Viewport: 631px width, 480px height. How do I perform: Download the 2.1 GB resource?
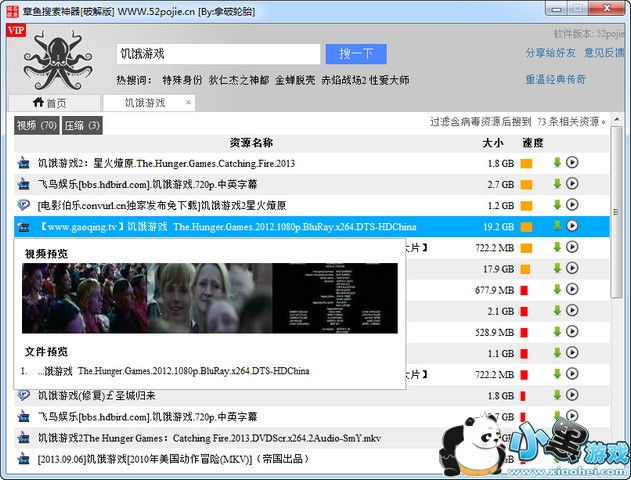[557, 310]
